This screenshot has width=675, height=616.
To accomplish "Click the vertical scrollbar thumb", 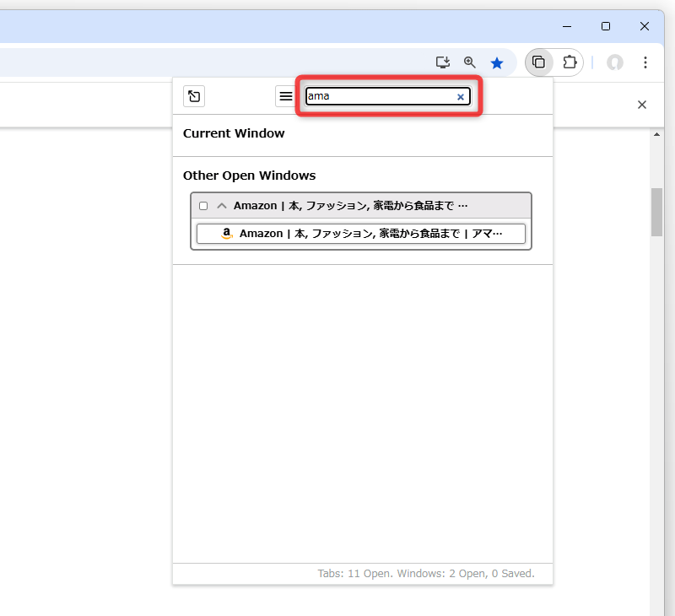I will pyautogui.click(x=656, y=212).
